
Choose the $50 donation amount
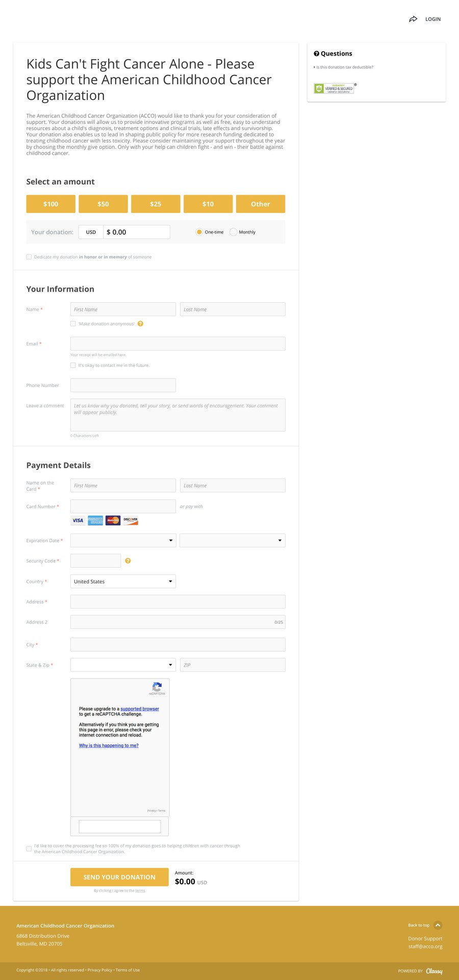click(x=103, y=204)
